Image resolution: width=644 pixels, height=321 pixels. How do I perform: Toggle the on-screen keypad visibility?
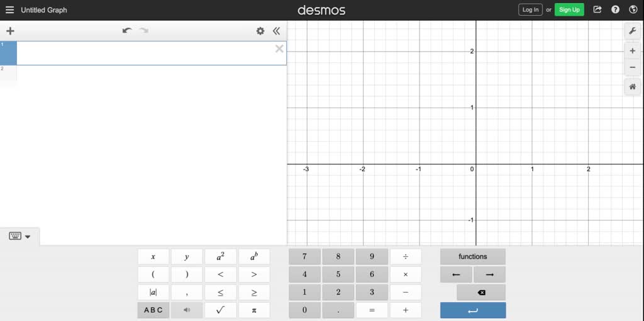pyautogui.click(x=19, y=237)
